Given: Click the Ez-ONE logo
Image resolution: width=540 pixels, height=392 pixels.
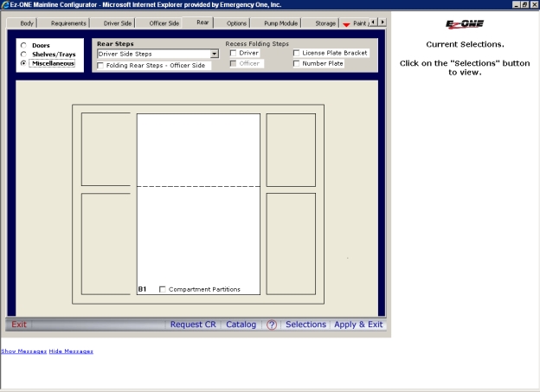Looking at the screenshot, I should 465,24.
